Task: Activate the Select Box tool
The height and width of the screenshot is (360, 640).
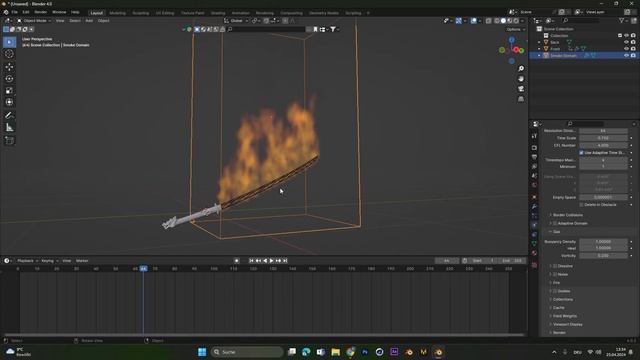Action: [9, 42]
